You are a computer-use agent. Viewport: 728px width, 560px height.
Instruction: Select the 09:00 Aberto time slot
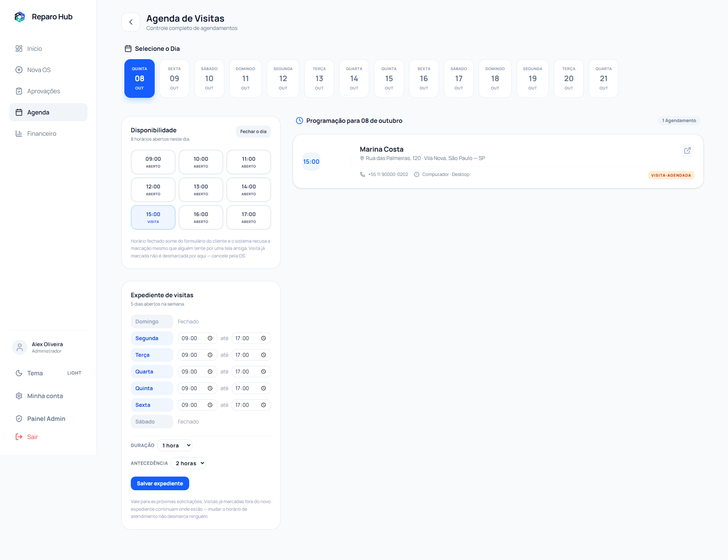click(153, 162)
